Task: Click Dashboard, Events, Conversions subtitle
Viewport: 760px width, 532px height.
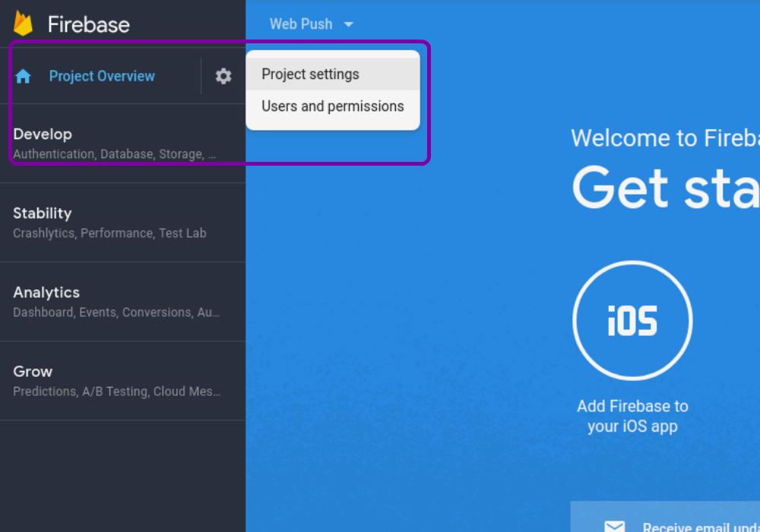Action: coord(116,312)
